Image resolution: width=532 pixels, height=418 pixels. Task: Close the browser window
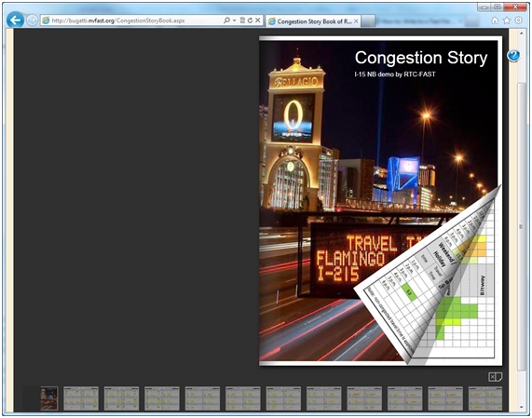(515, 7)
